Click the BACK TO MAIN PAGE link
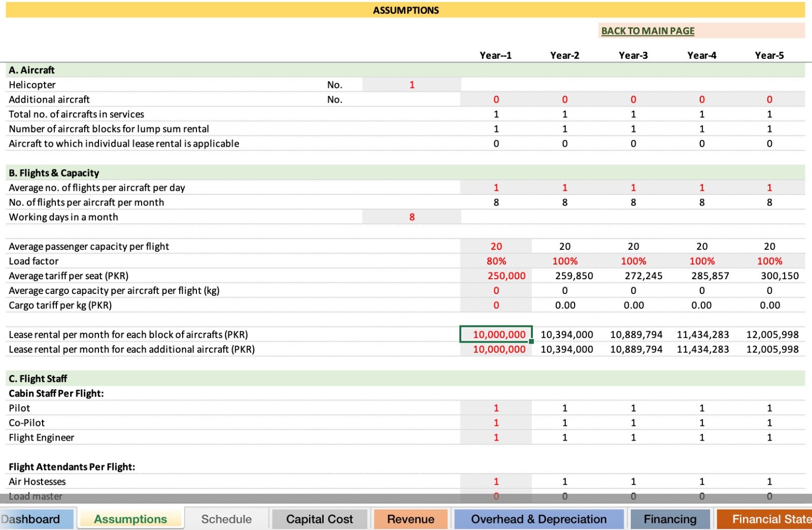Viewport: 812px width, 530px height. 648,30
